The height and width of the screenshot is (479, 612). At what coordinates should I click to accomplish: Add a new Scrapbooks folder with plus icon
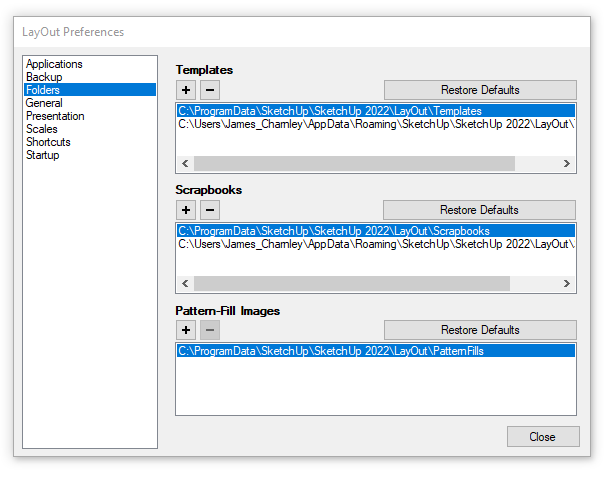point(186,210)
